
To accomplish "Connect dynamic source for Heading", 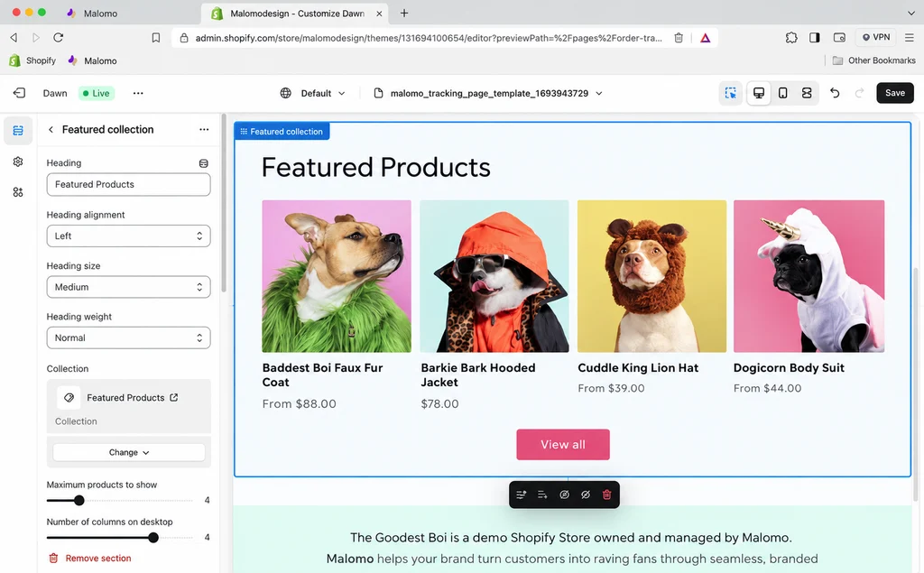I will pos(204,163).
